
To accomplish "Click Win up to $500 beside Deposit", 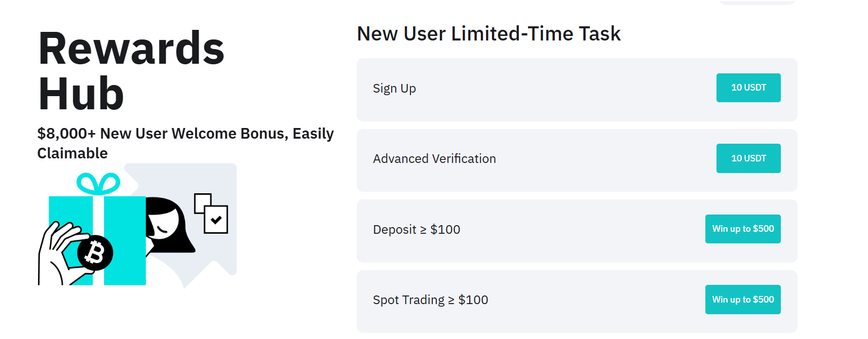I will click(742, 229).
